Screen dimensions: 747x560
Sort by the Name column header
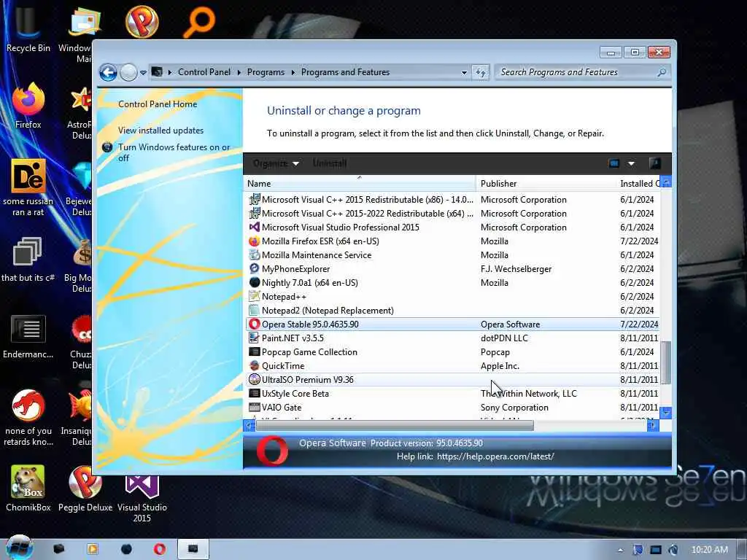tap(359, 183)
